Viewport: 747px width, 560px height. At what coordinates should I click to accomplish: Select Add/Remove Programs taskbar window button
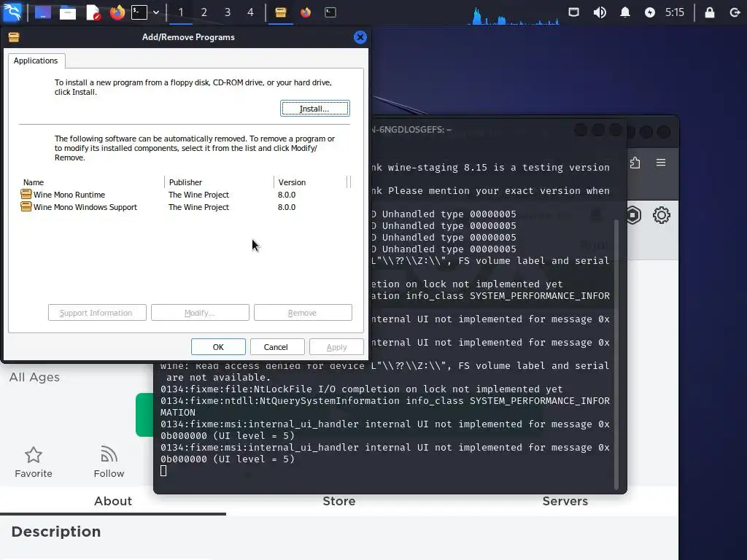click(x=281, y=12)
